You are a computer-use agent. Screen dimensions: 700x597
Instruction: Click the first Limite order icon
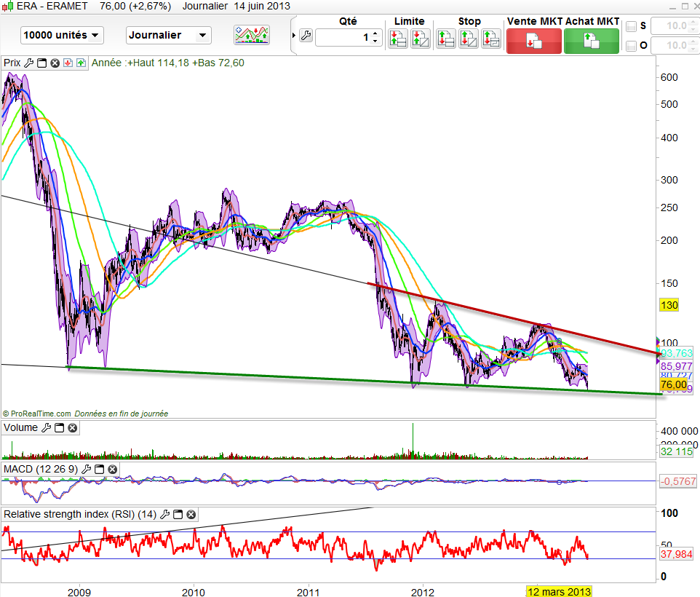[x=397, y=39]
